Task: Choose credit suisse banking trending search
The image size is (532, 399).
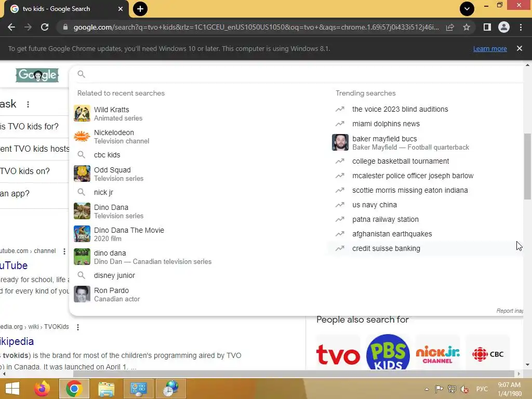Action: pyautogui.click(x=425, y=249)
